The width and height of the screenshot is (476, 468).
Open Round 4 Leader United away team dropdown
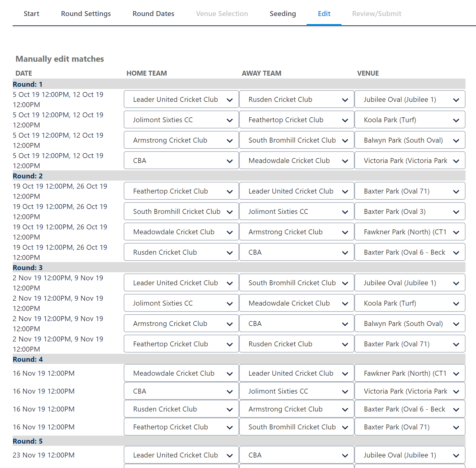tap(297, 373)
